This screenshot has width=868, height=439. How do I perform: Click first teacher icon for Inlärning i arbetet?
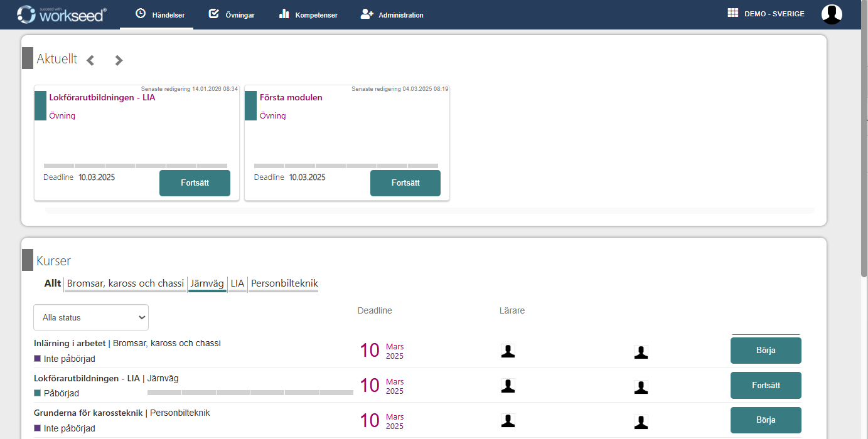pos(508,351)
